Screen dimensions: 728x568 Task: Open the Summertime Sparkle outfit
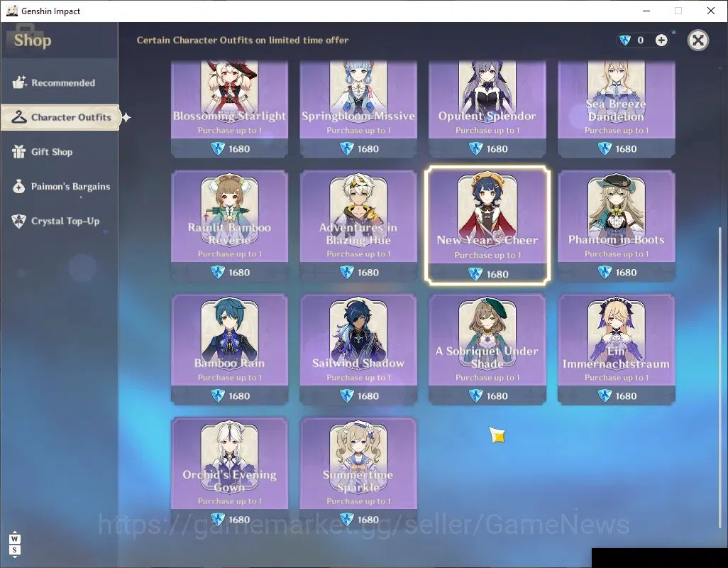(358, 473)
